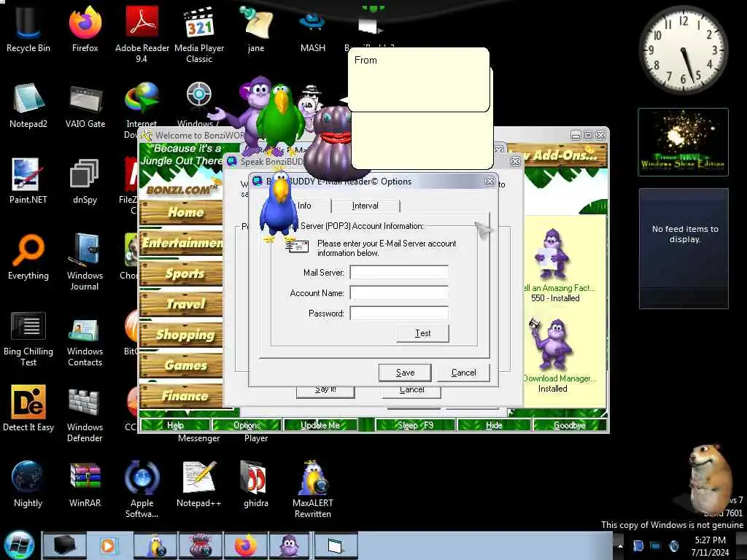Click Options in BonziWORLD bottom bar

[247, 425]
